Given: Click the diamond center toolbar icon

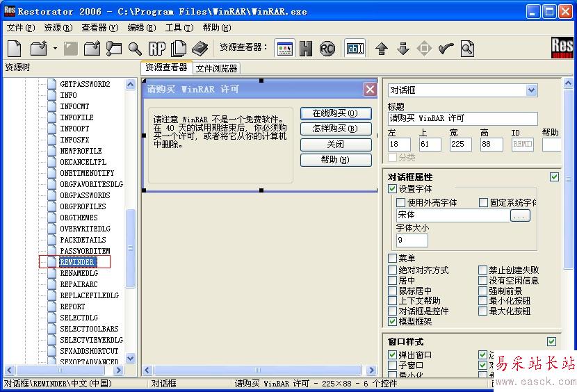Looking at the screenshot, I should coord(424,48).
